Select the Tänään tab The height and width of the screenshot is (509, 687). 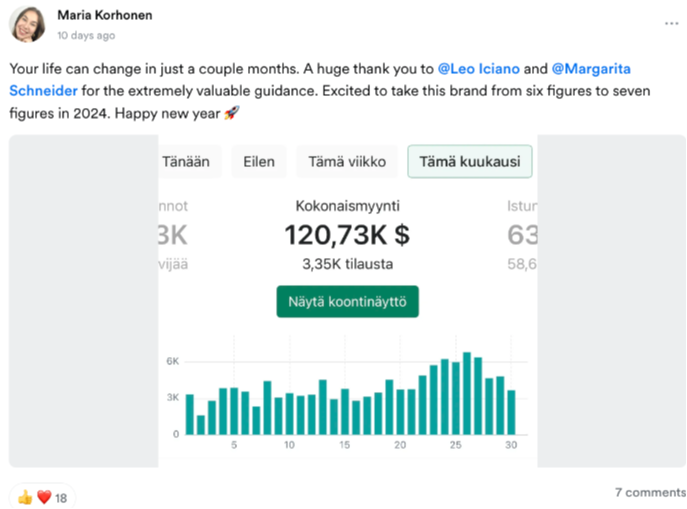pyautogui.click(x=186, y=162)
